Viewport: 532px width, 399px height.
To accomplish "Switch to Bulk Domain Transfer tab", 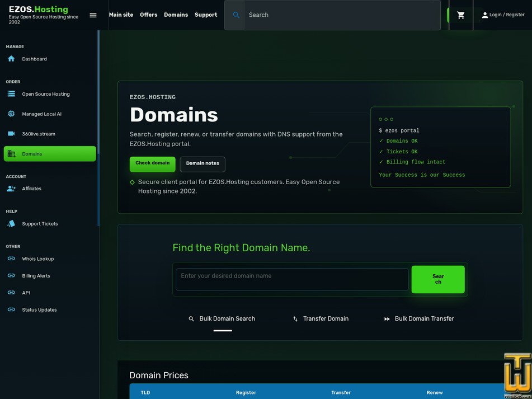I will coord(419,318).
